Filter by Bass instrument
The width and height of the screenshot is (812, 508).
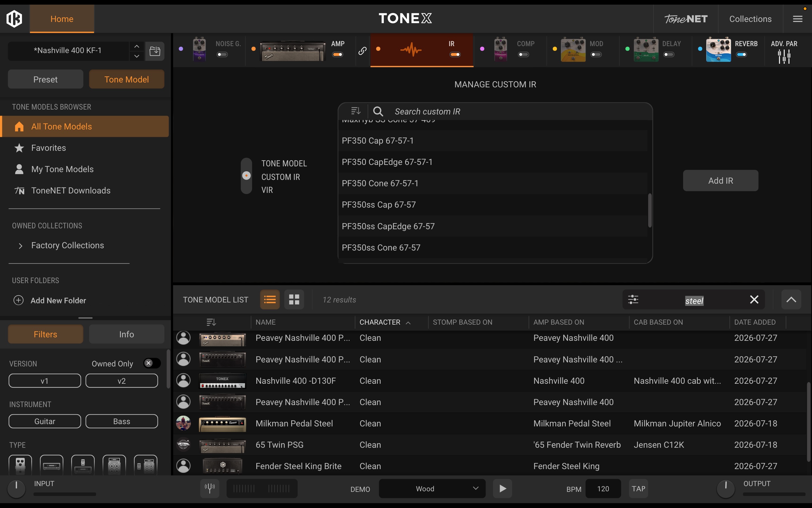coord(122,421)
